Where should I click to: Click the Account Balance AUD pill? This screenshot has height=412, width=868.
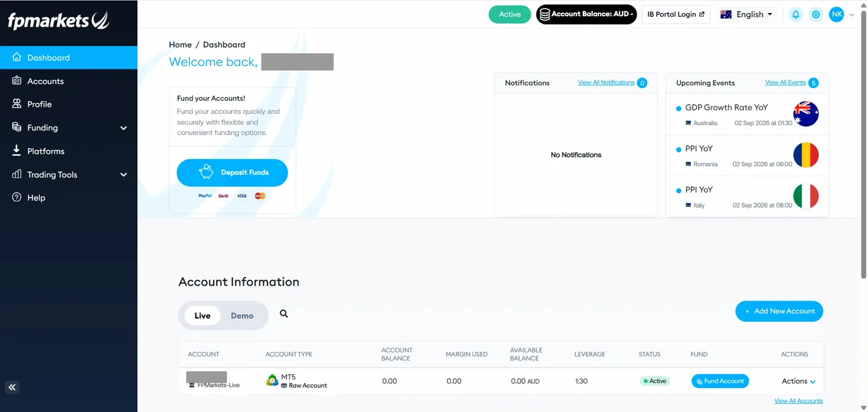click(587, 14)
